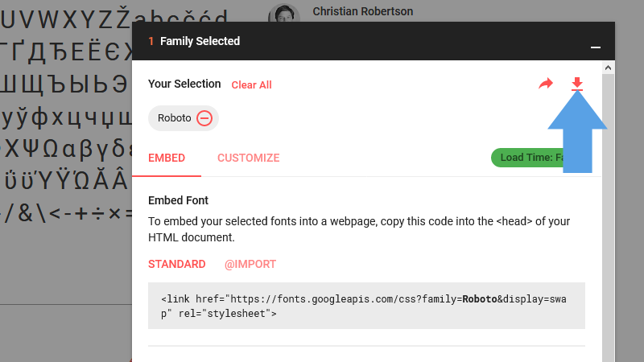The height and width of the screenshot is (362, 644).
Task: Click the Roboto font chip
Action: [184, 118]
